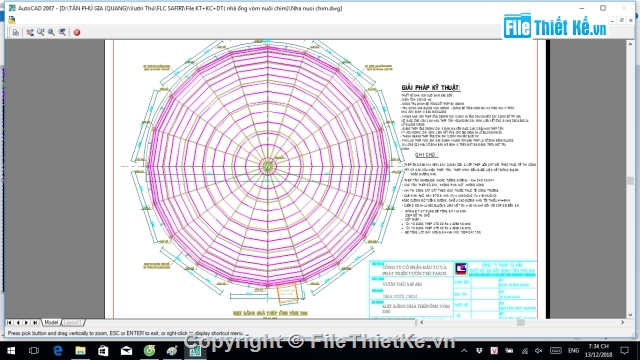Open the Mail app from the taskbar
640x360 pixels.
pyautogui.click(x=126, y=351)
